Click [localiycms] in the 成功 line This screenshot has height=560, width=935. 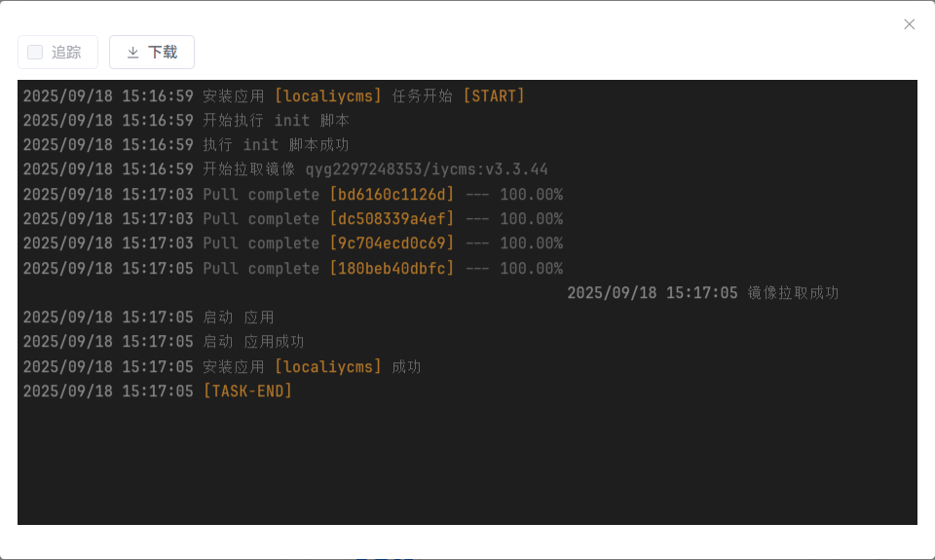tap(327, 367)
